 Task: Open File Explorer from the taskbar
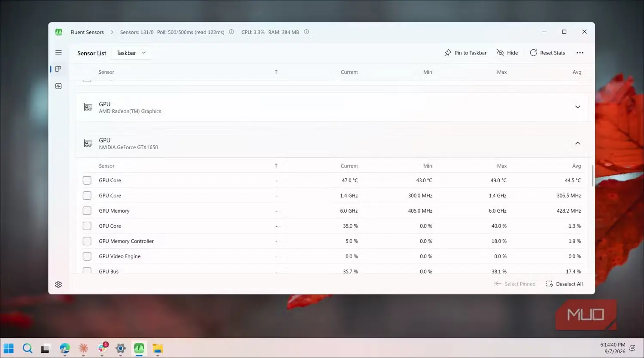tap(158, 348)
